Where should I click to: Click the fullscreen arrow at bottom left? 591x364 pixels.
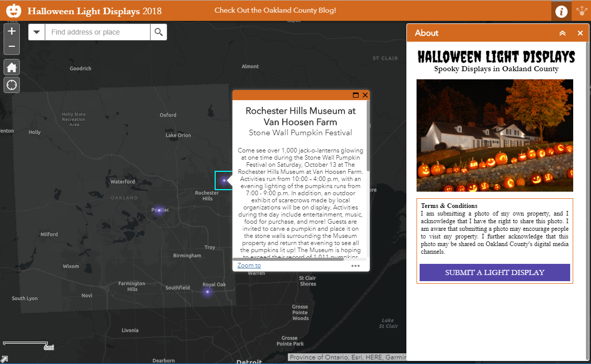click(x=5, y=359)
